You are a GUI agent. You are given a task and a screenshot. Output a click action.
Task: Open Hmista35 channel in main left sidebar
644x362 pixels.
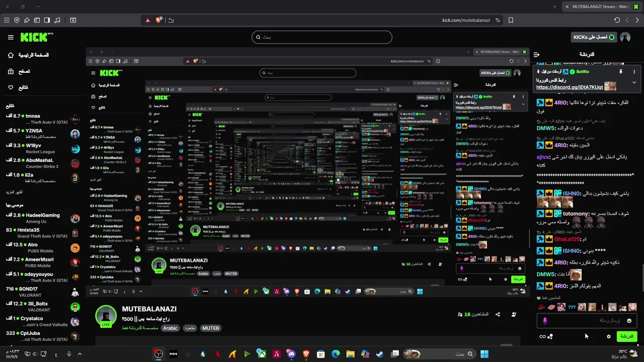click(43, 233)
